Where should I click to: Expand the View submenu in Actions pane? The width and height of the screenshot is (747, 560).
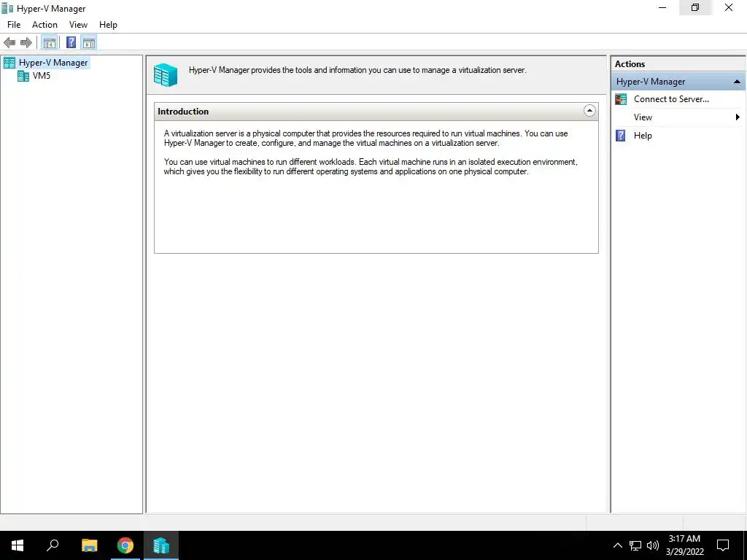coord(678,117)
